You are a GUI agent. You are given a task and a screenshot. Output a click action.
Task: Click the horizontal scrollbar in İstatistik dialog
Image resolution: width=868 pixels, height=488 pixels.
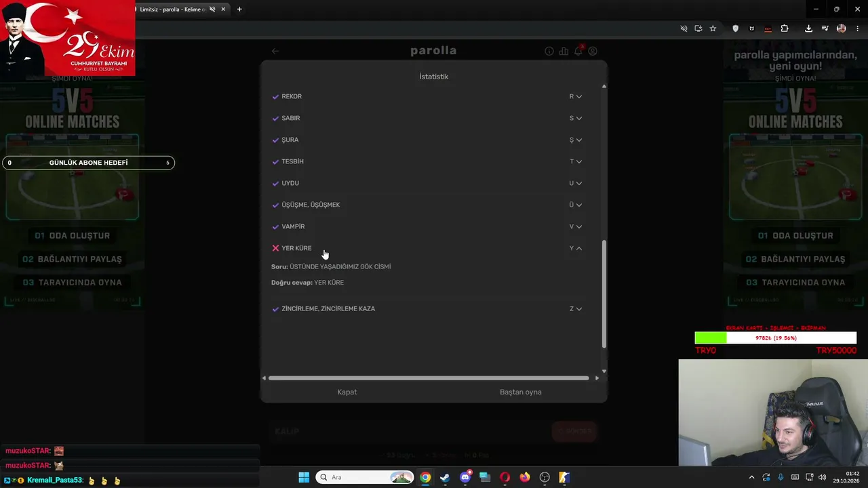tap(429, 378)
